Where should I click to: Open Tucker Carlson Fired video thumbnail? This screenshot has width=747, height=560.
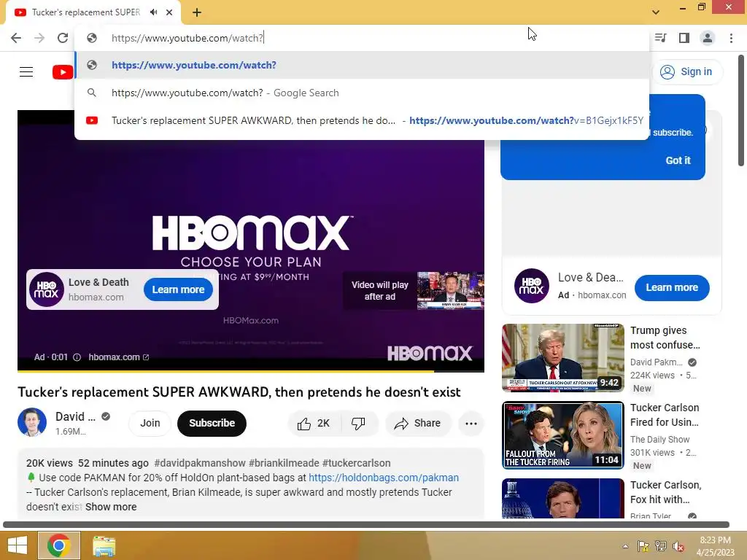coord(563,435)
